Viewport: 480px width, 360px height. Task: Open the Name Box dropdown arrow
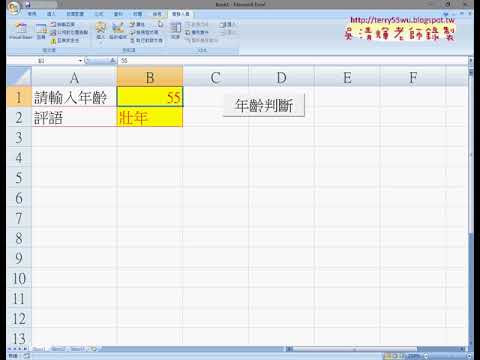[80, 61]
